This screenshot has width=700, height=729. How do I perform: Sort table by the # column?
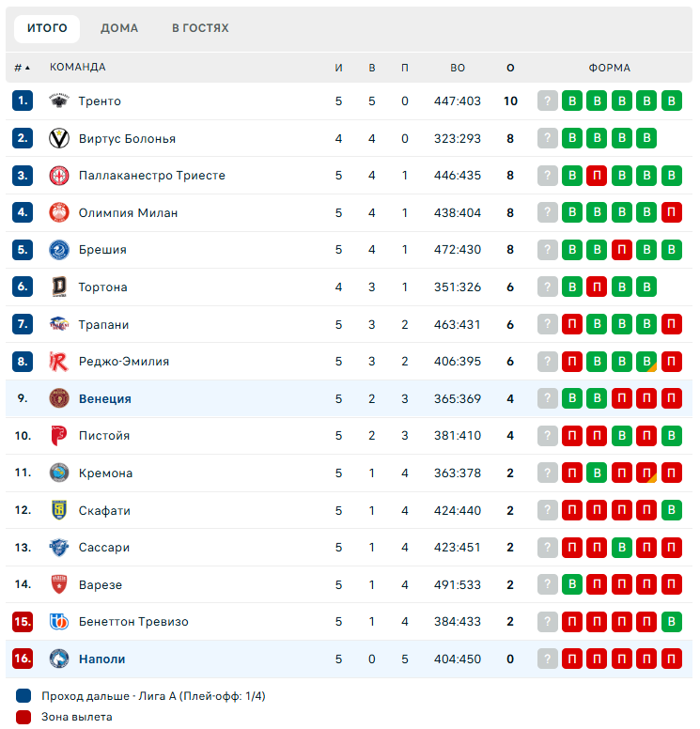(x=22, y=68)
